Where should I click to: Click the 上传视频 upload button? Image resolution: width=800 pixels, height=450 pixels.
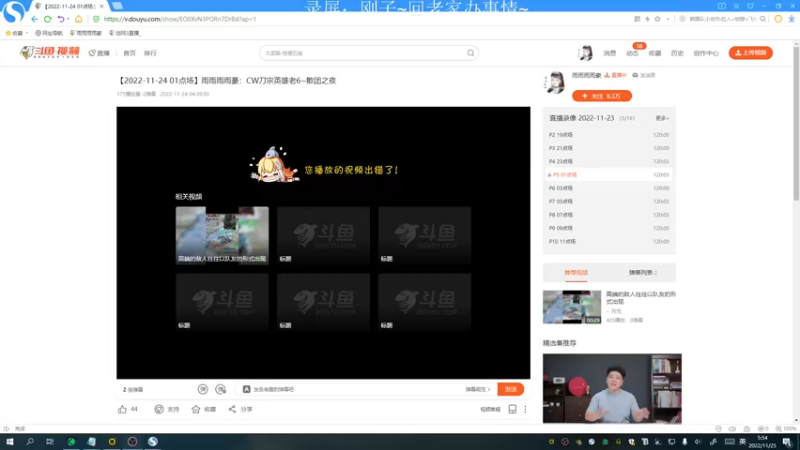coord(751,53)
